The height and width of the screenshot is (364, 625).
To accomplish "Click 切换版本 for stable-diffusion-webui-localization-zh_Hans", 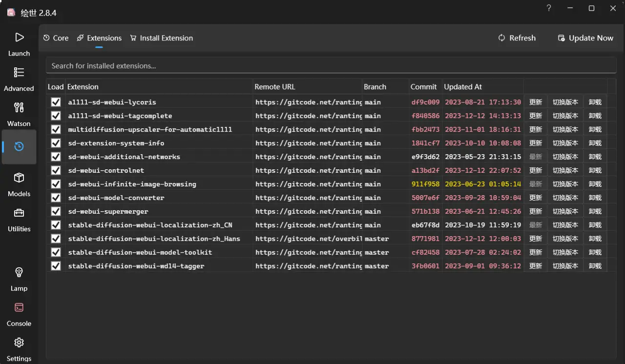I will (x=565, y=239).
